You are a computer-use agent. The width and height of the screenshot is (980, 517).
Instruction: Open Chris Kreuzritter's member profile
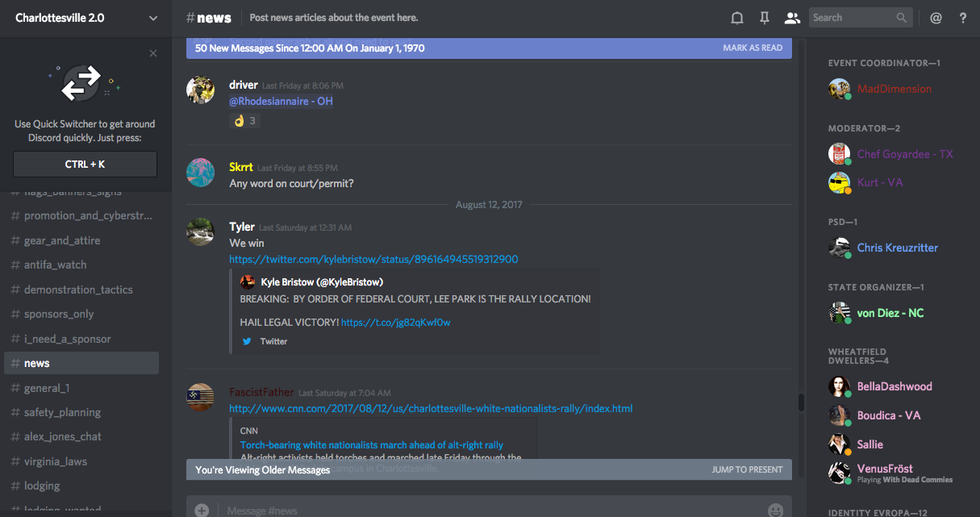[x=897, y=248]
